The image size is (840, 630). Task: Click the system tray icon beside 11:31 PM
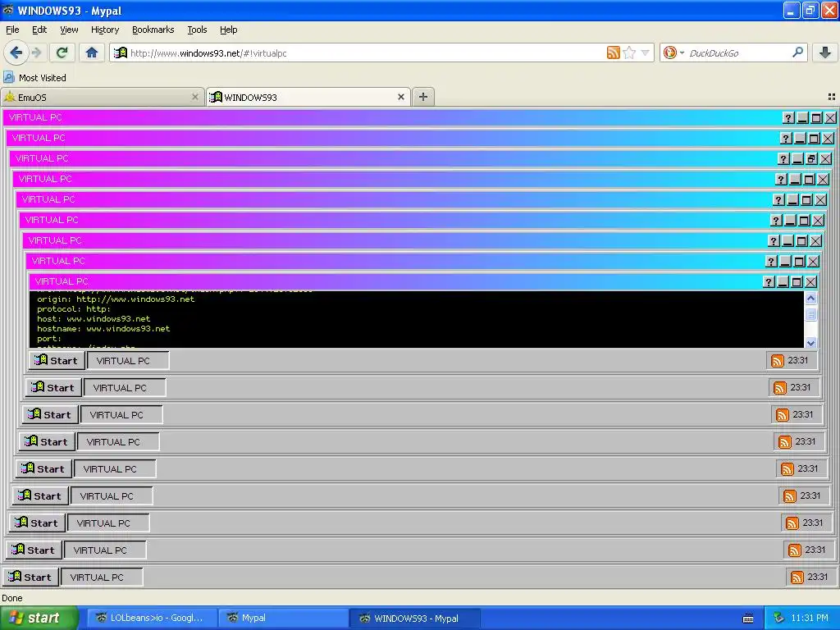coord(778,618)
